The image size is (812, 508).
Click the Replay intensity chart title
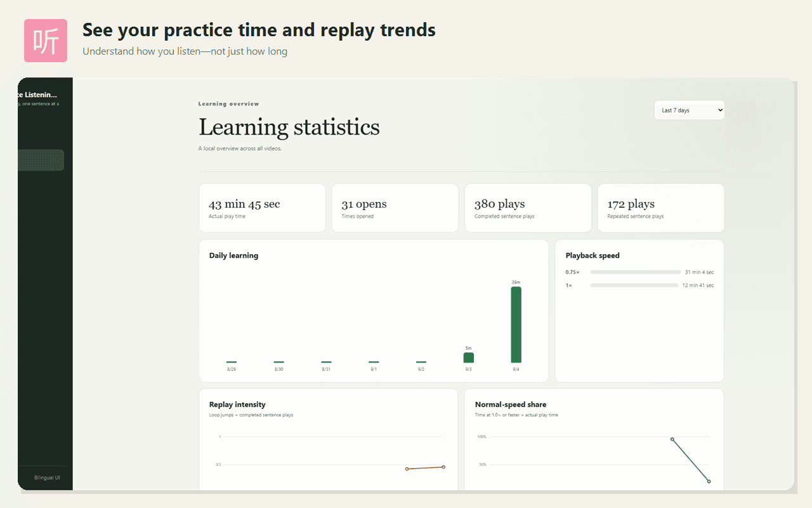click(x=237, y=404)
